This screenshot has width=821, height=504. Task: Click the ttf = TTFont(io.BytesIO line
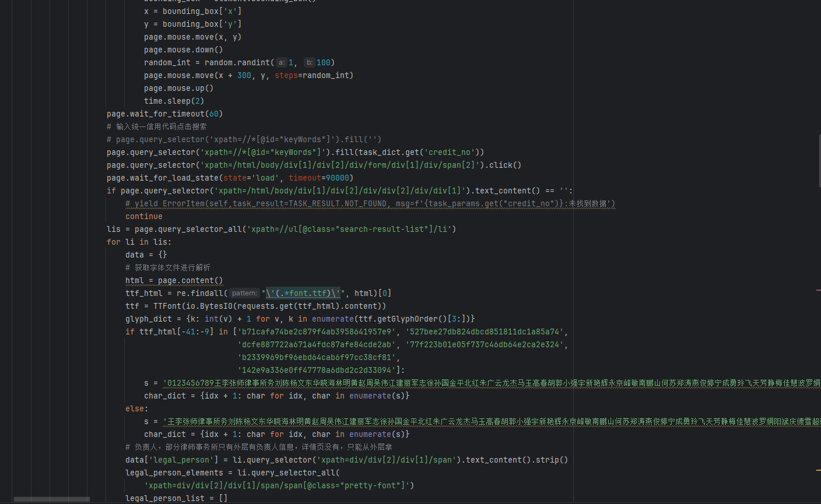[x=255, y=306]
